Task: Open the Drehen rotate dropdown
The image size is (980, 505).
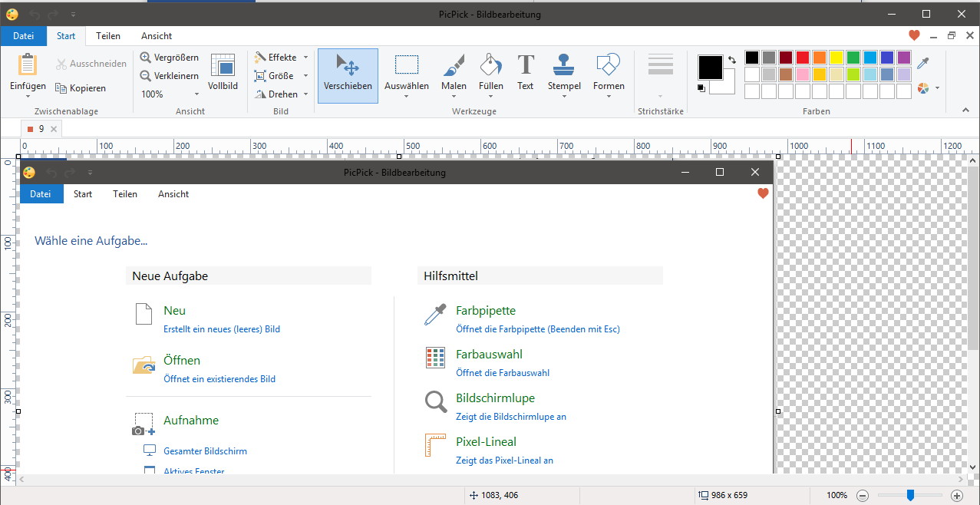Action: (305, 94)
